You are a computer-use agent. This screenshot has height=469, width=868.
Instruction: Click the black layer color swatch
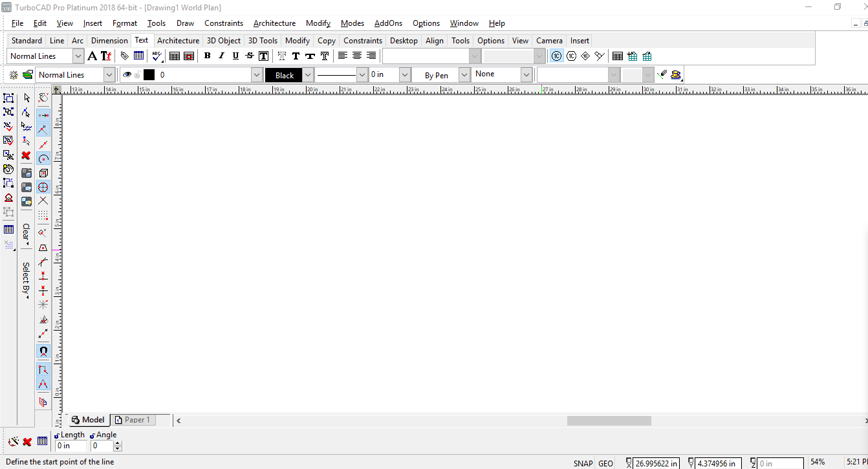click(x=149, y=75)
